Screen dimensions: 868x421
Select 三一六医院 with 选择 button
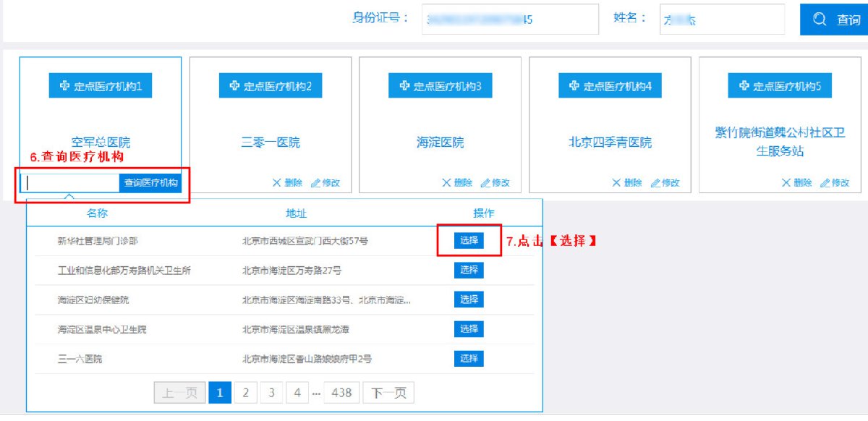469,359
